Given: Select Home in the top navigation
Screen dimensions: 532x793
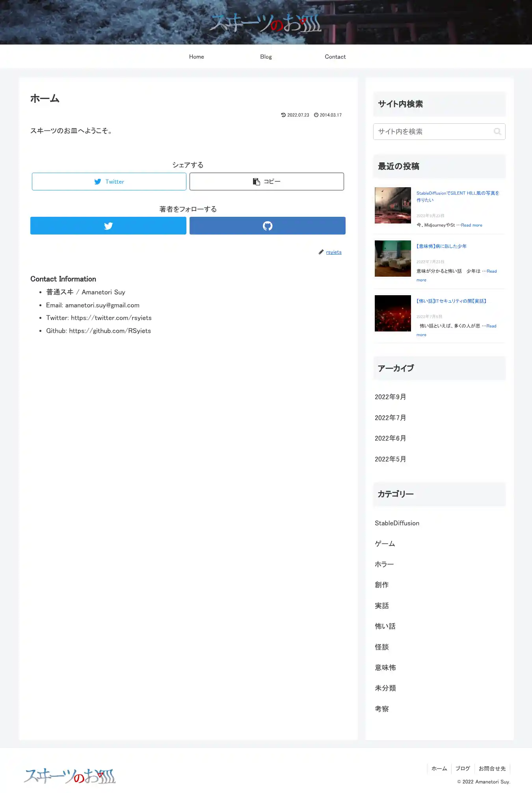Looking at the screenshot, I should (197, 57).
